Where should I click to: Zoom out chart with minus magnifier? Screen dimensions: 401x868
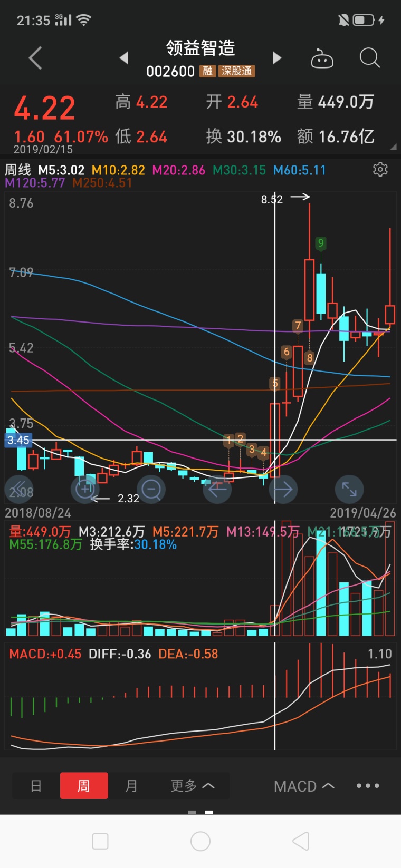click(151, 489)
